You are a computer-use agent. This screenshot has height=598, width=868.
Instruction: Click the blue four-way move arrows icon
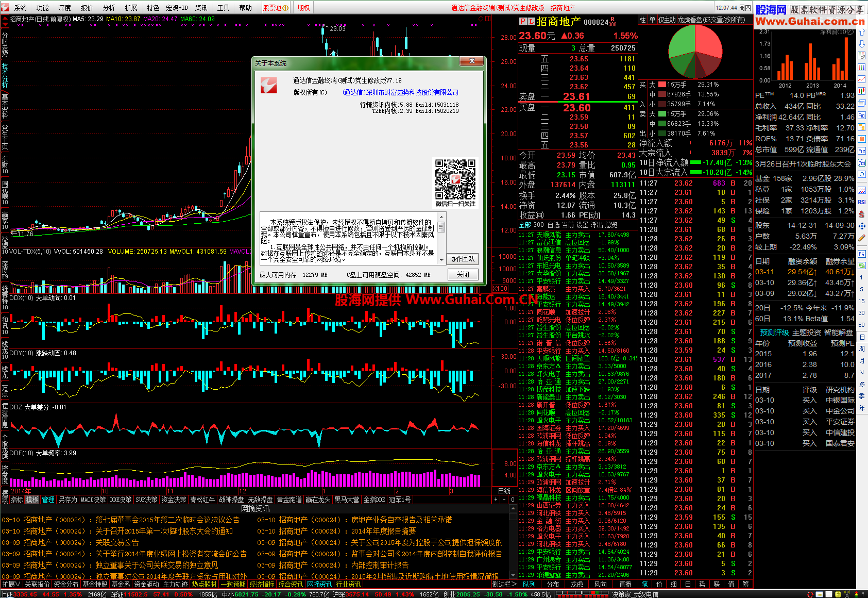(x=861, y=226)
